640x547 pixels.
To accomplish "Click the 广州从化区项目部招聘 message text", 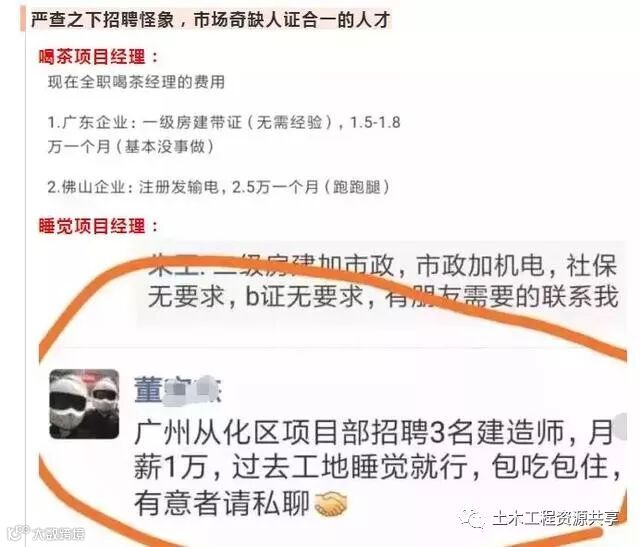I will [x=373, y=431].
